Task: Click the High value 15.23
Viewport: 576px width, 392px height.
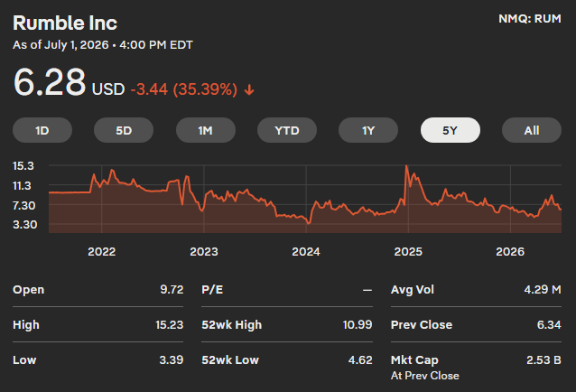Action: click(170, 325)
